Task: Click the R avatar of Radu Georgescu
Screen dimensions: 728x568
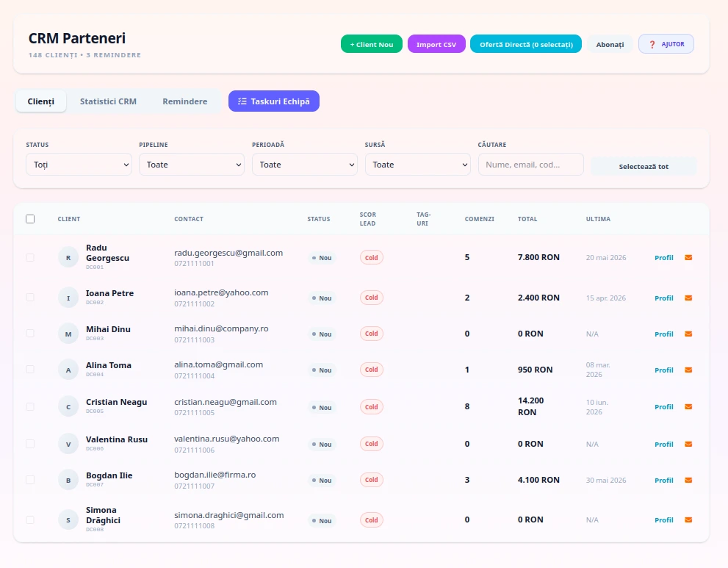Action: coord(68,258)
